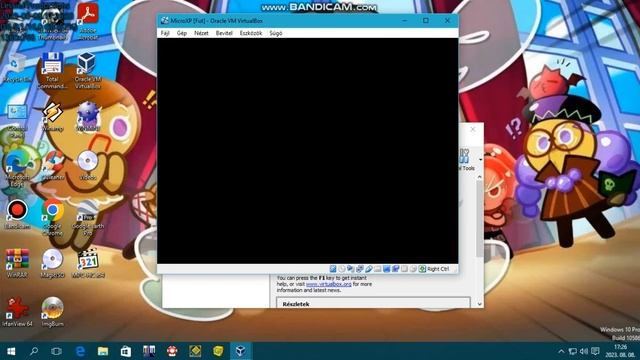The image size is (640, 360).
Task: Open Oracle VM VirtualBox desktop shortcut
Action: click(87, 70)
